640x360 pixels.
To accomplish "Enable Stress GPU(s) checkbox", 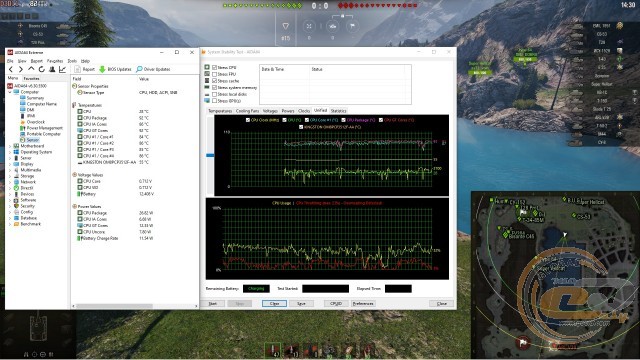I will coord(214,101).
